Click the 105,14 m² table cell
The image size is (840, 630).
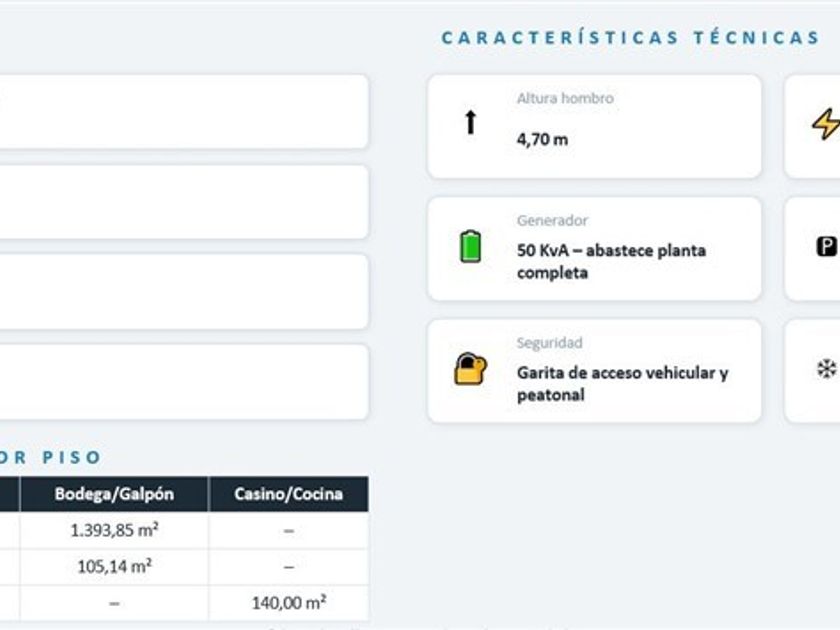click(114, 567)
